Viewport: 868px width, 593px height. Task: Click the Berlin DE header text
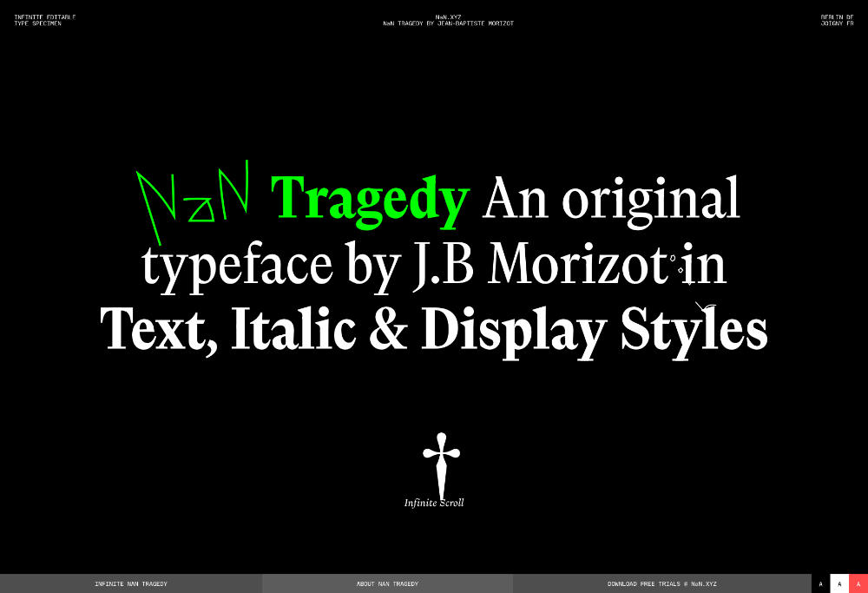coord(837,16)
